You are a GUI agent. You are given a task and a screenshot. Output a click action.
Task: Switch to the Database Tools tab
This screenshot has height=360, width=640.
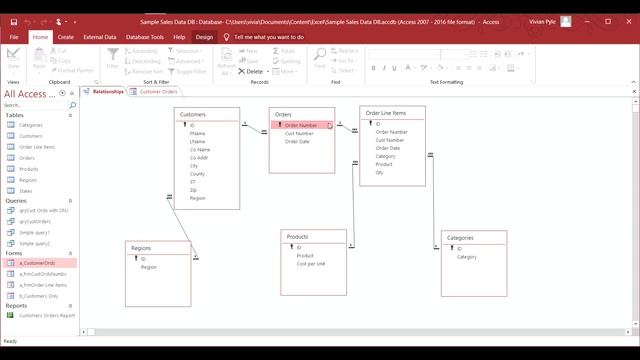coord(145,37)
